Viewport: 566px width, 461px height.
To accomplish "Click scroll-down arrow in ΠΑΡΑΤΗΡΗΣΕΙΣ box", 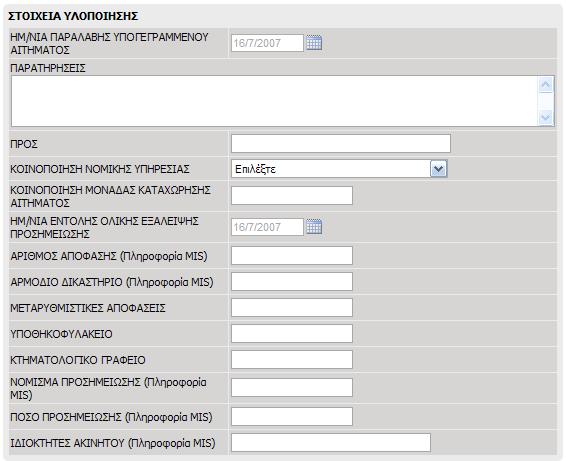I will 546,117.
